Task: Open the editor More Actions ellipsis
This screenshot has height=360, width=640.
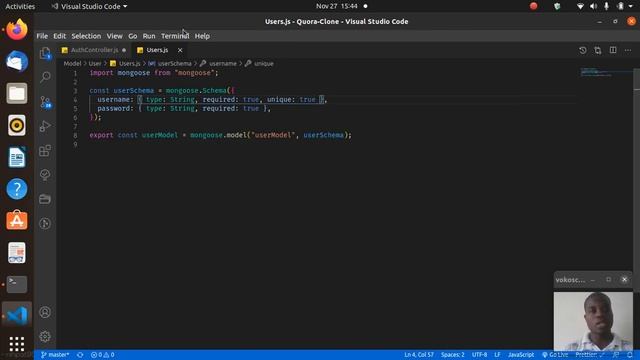Action: coord(628,50)
